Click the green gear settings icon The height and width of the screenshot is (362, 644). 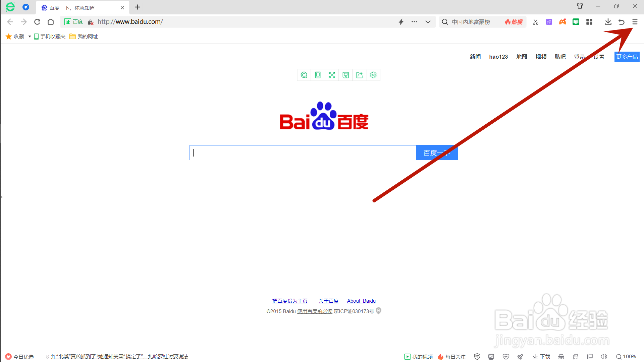coord(373,75)
